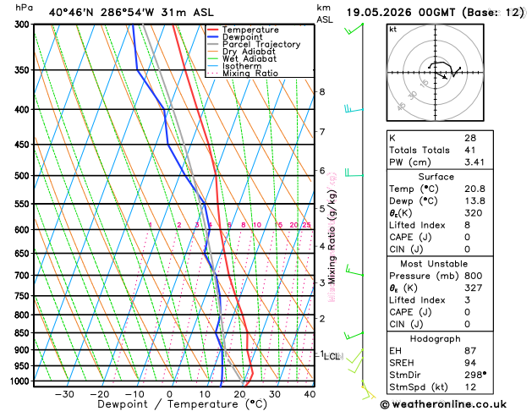Viewport: 532px width, 411px height.
Task: Click the 300 hPa pressure axis label
Action: coord(24,25)
